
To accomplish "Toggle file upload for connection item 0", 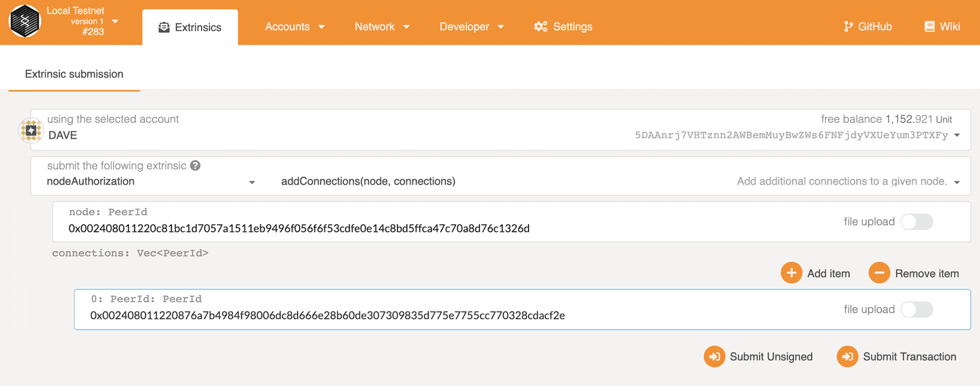I will pos(916,310).
